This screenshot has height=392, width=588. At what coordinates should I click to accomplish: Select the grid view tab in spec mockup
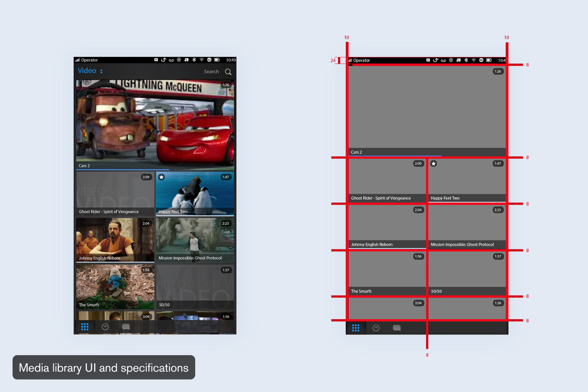coord(355,328)
